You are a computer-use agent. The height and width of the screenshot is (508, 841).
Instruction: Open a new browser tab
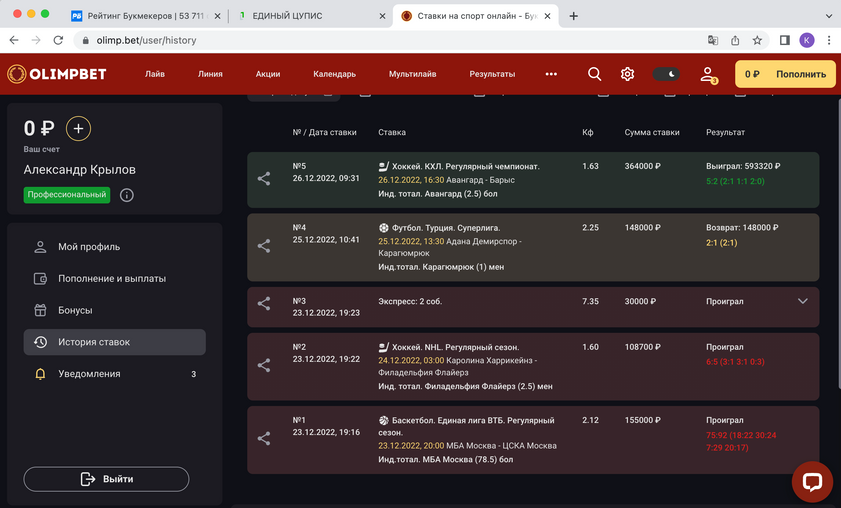click(x=573, y=16)
